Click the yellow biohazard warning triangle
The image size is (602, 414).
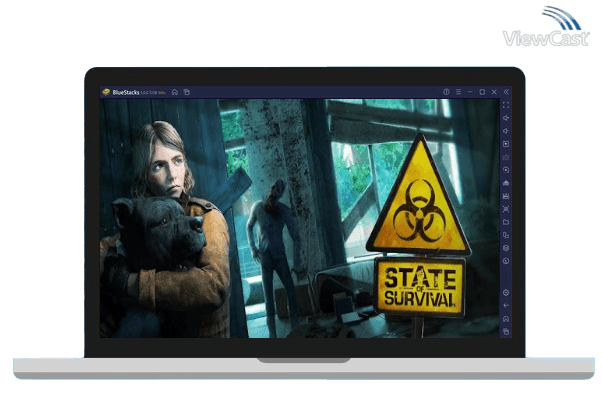click(418, 196)
